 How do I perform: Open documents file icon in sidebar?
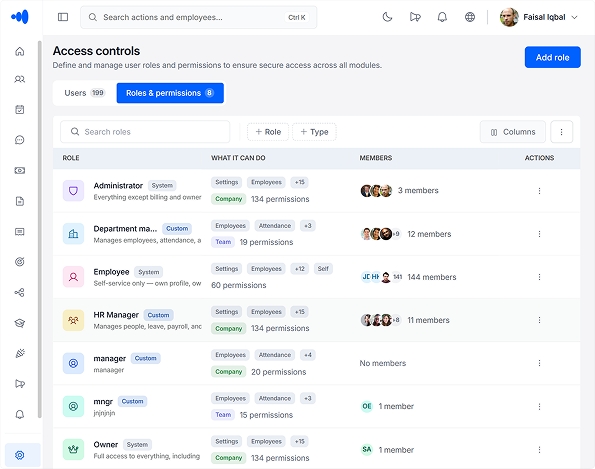[20, 201]
